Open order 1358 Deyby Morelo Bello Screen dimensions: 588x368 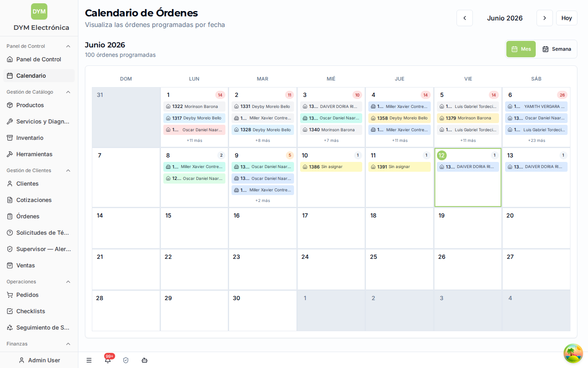coord(399,118)
